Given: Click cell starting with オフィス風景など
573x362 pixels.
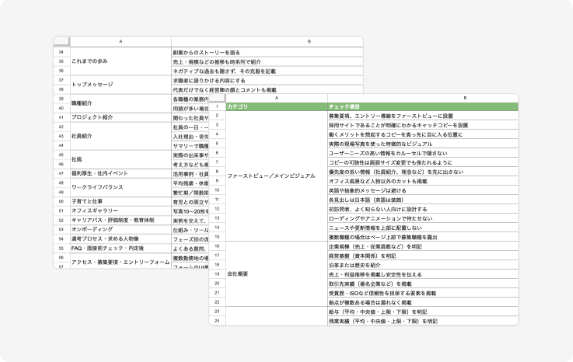Looking at the screenshot, I should 423,181.
